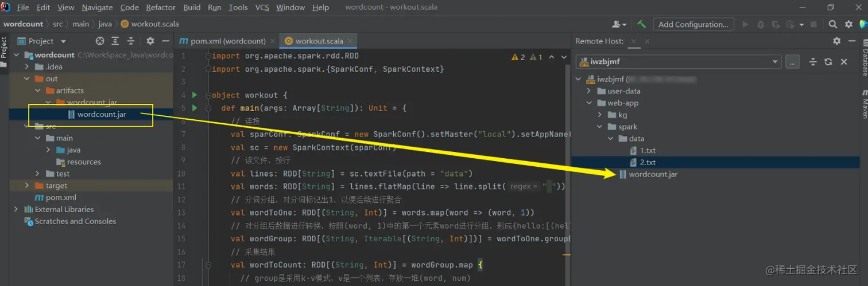Open Search Everywhere magnifier icon
This screenshot has height=286, width=868.
pos(833,24)
